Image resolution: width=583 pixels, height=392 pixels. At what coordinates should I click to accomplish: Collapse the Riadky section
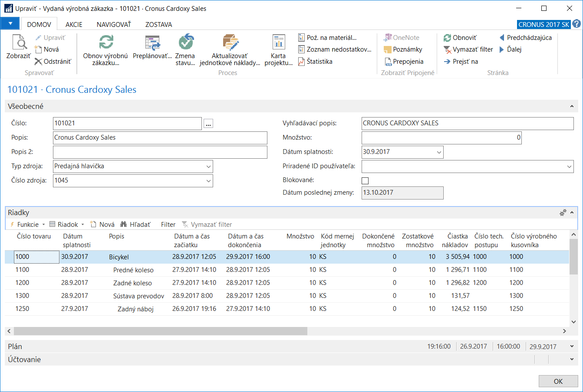[572, 212]
